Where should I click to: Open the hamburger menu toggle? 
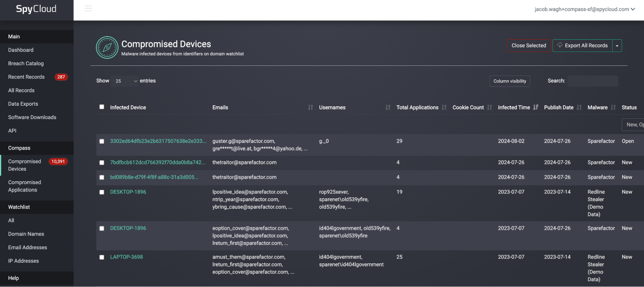[x=88, y=8]
